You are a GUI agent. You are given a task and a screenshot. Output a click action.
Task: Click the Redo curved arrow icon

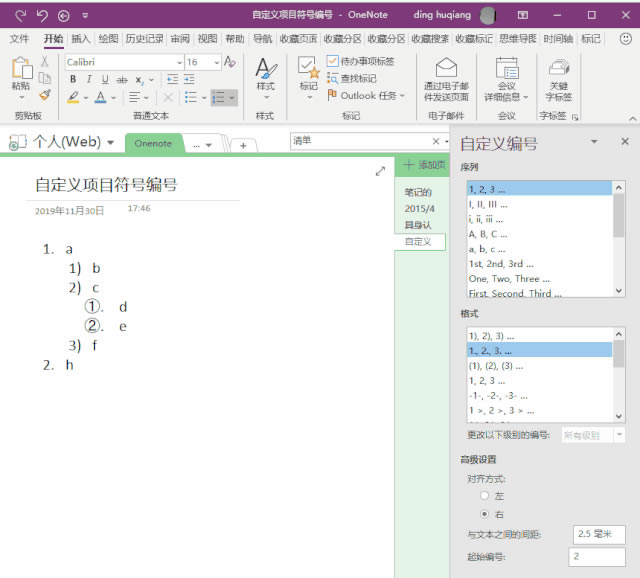tap(20, 16)
